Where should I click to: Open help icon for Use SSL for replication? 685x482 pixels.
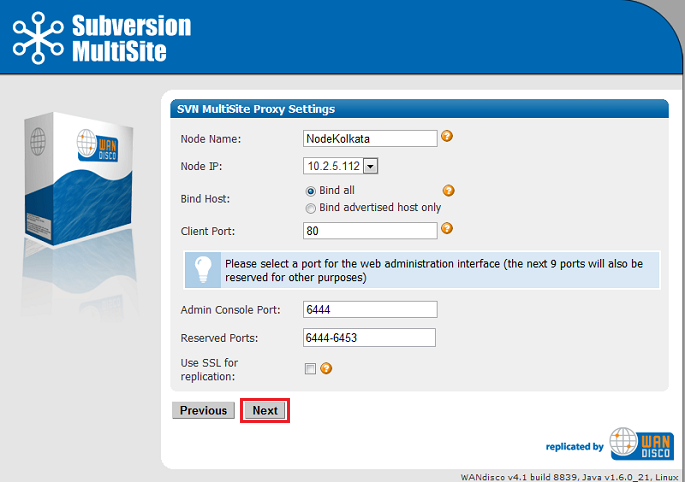click(x=326, y=368)
